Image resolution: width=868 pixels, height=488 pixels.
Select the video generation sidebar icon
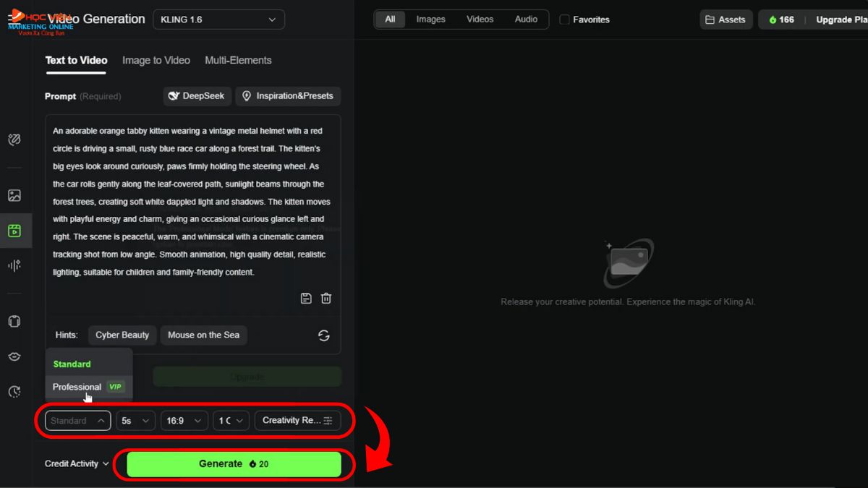point(14,231)
